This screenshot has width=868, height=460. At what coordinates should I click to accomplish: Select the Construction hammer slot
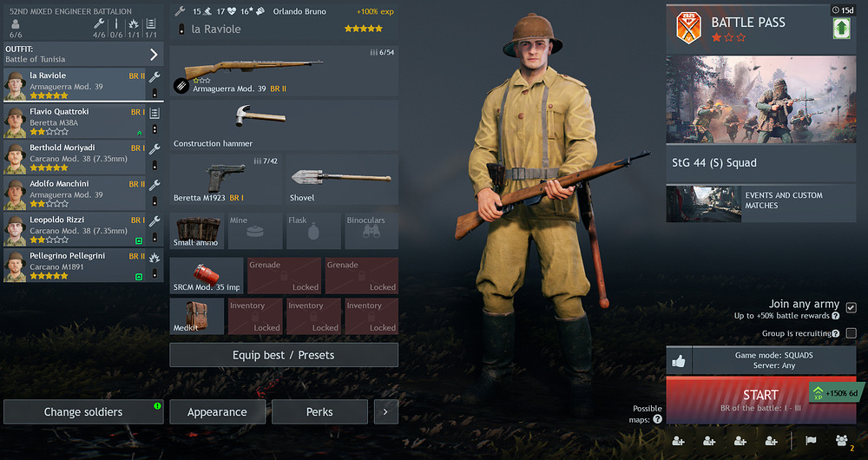[284, 126]
